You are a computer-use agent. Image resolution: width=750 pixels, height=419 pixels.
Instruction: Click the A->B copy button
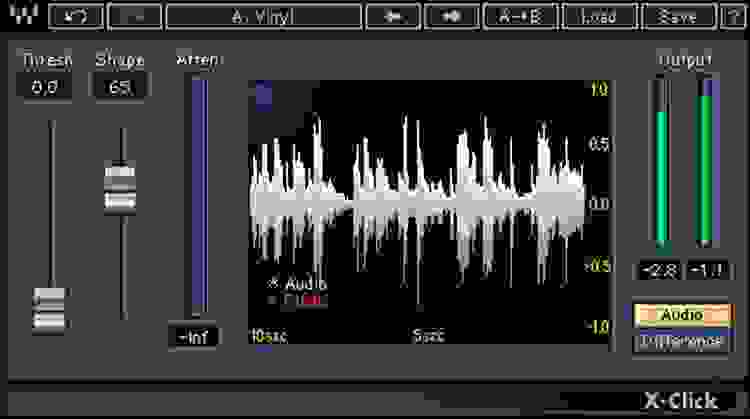coord(520,17)
